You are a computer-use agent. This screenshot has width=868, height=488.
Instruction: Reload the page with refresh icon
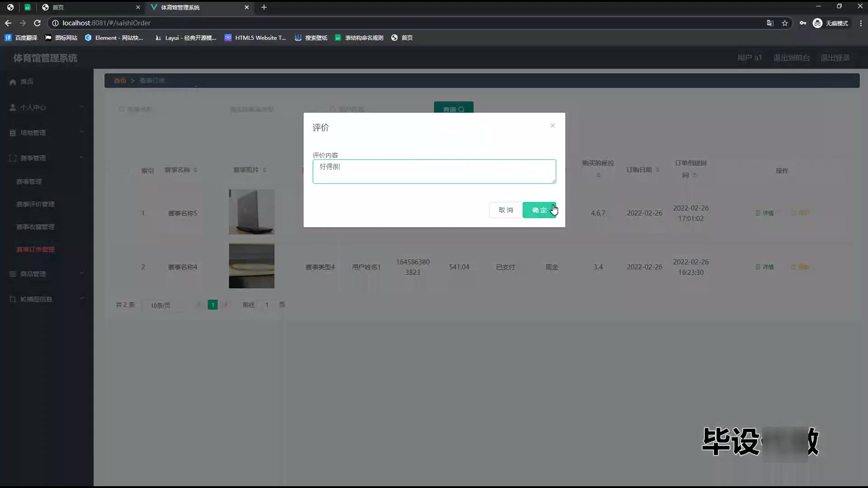[x=38, y=23]
